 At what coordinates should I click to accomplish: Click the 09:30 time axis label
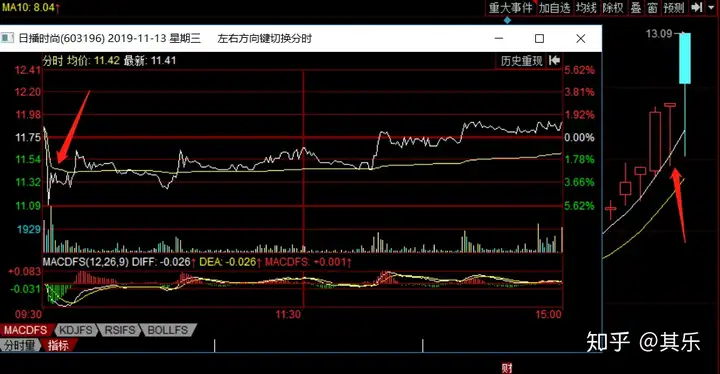click(28, 315)
